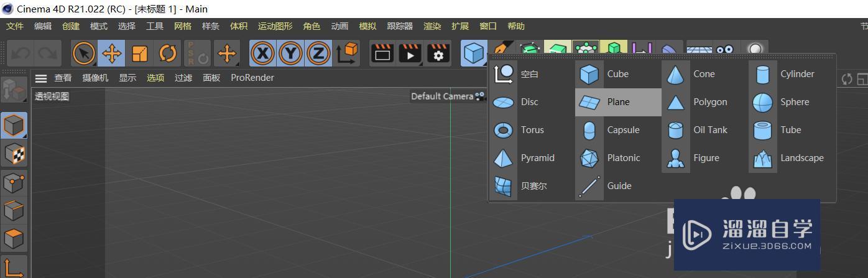The image size is (868, 278).
Task: Render to Picture Viewer icon
Action: point(410,53)
